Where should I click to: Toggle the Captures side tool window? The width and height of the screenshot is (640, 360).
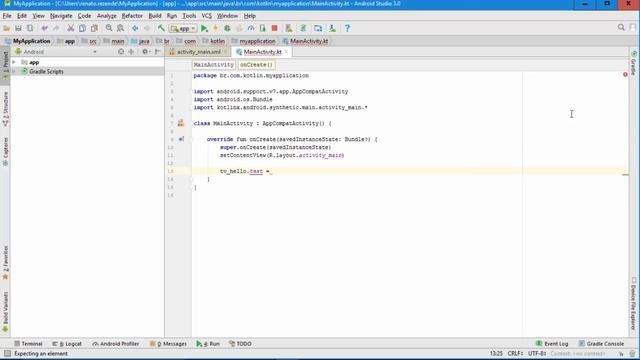[5, 151]
